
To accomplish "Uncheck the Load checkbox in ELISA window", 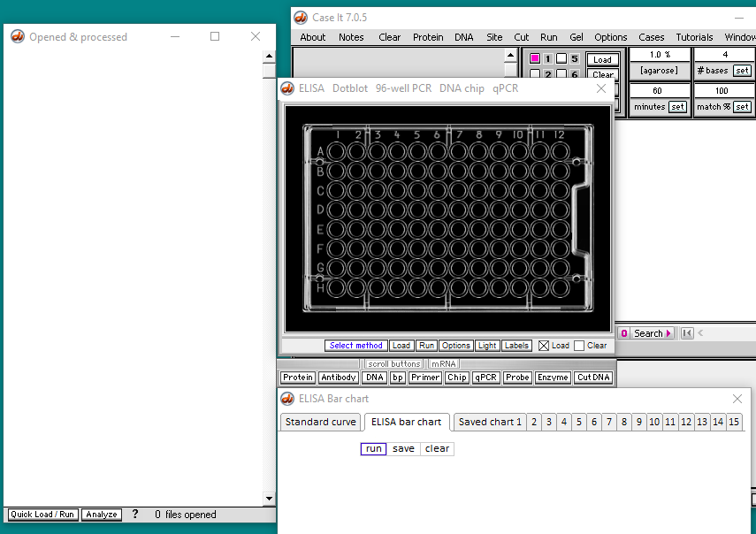I will pyautogui.click(x=544, y=346).
